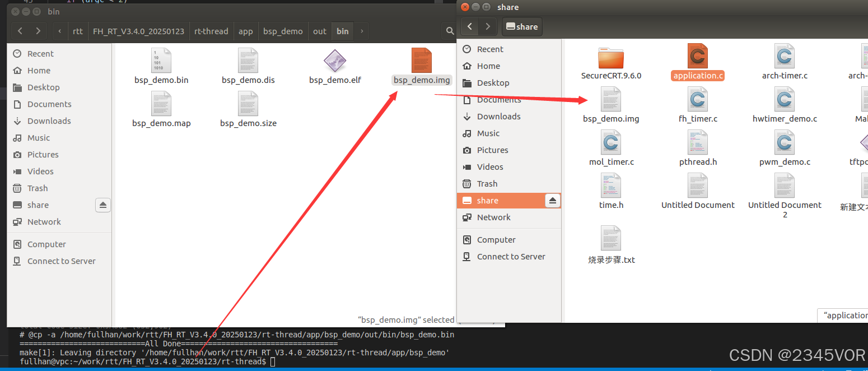The height and width of the screenshot is (371, 868).
Task: Open Documents in bin window sidebar
Action: 59,104
